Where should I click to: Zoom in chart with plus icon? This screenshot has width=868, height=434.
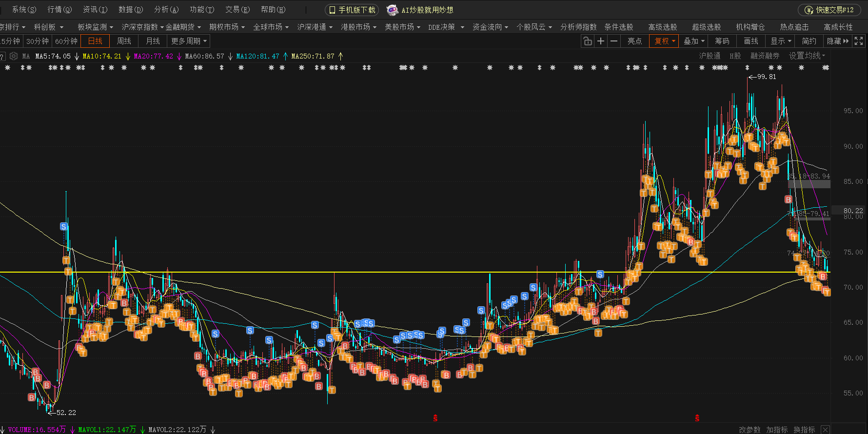point(601,41)
